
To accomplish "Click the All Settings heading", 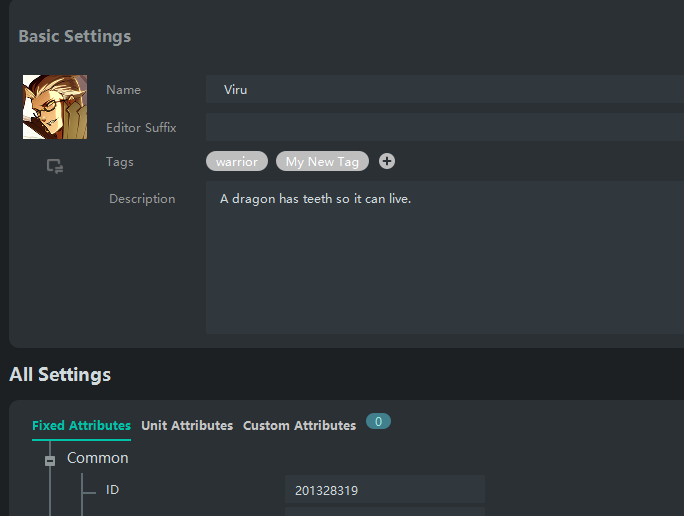I will click(60, 375).
